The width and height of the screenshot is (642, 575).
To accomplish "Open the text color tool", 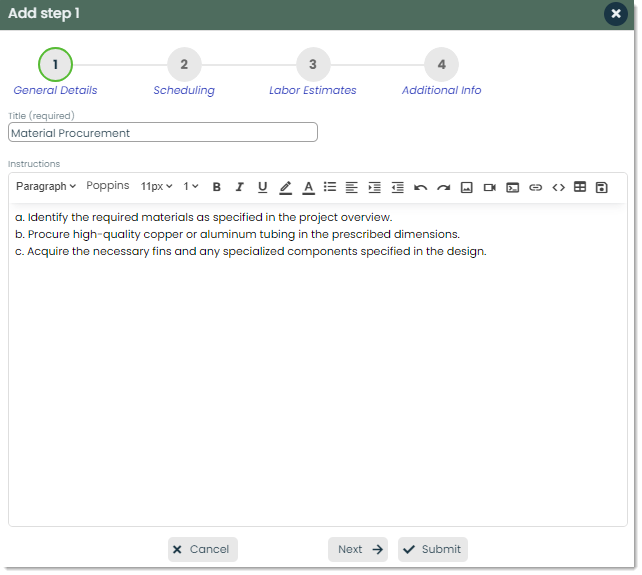I will 308,188.
